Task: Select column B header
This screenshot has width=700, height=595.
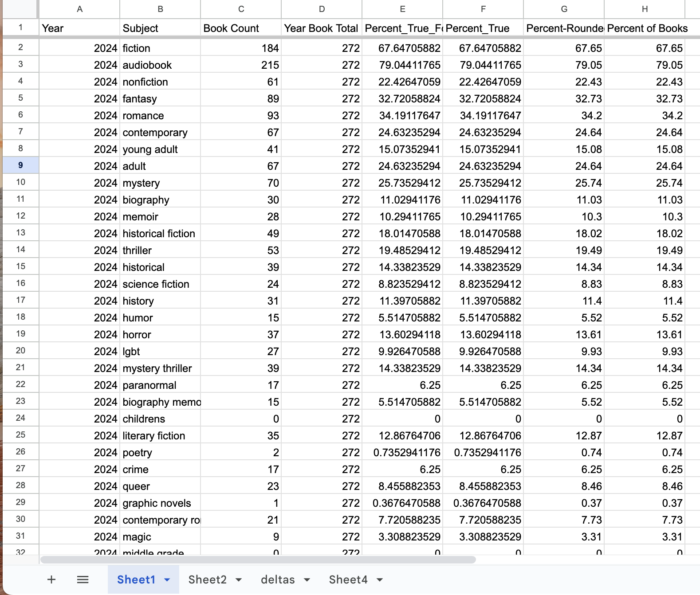Action: tap(160, 9)
